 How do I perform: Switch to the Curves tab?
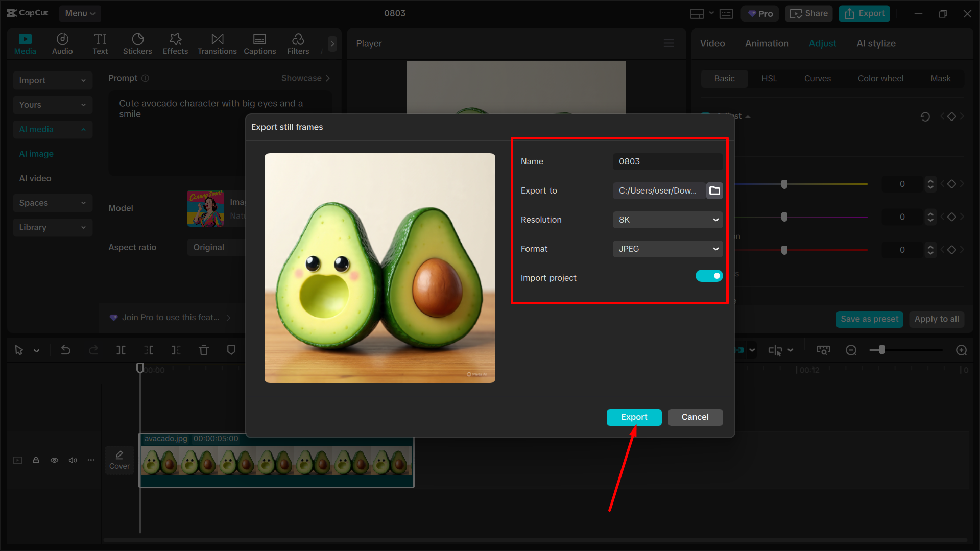[817, 78]
